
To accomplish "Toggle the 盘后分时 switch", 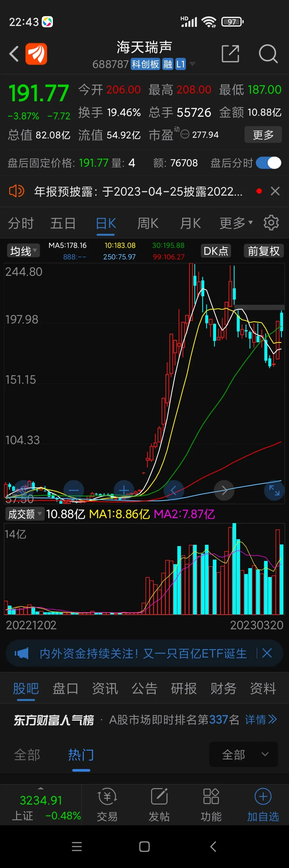I will click(269, 163).
